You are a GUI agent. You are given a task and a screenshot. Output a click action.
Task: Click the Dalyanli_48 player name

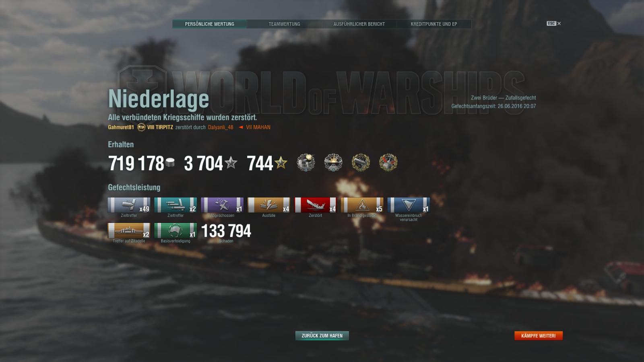tap(221, 127)
